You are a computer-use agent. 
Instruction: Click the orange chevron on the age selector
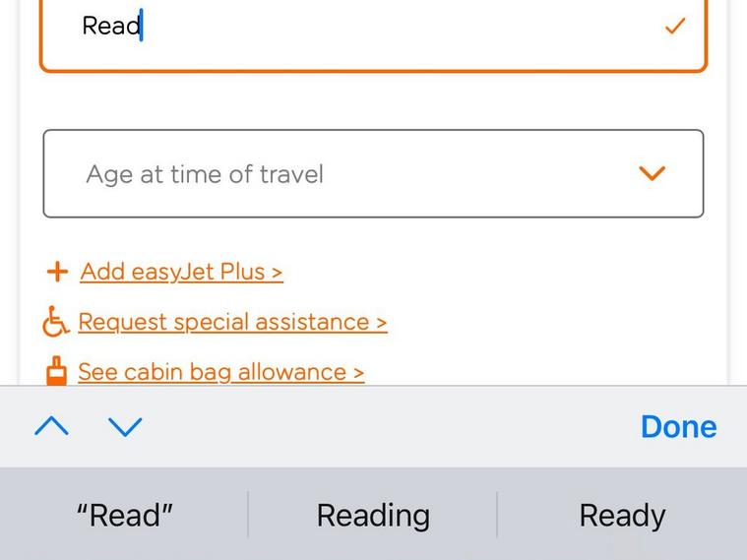click(x=652, y=174)
